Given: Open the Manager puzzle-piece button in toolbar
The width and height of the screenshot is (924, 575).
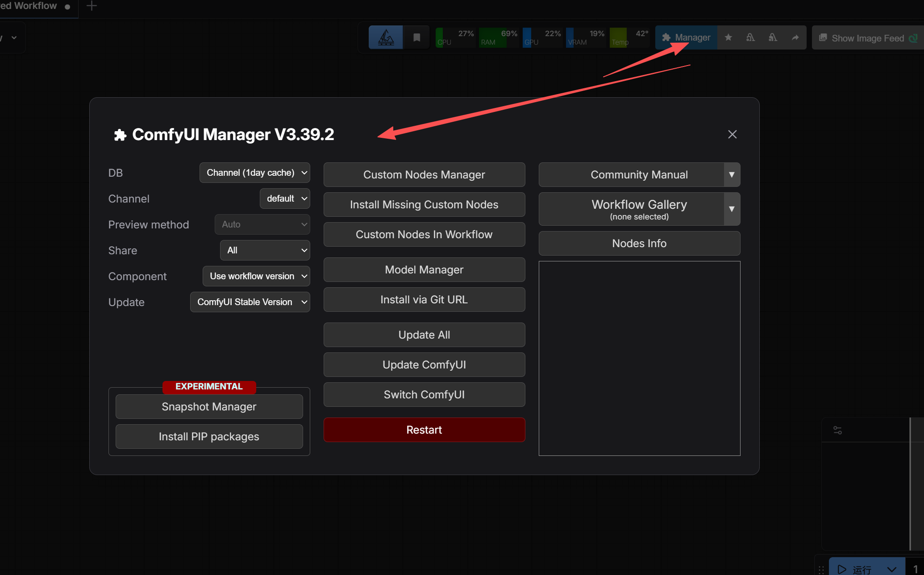Looking at the screenshot, I should click(686, 37).
